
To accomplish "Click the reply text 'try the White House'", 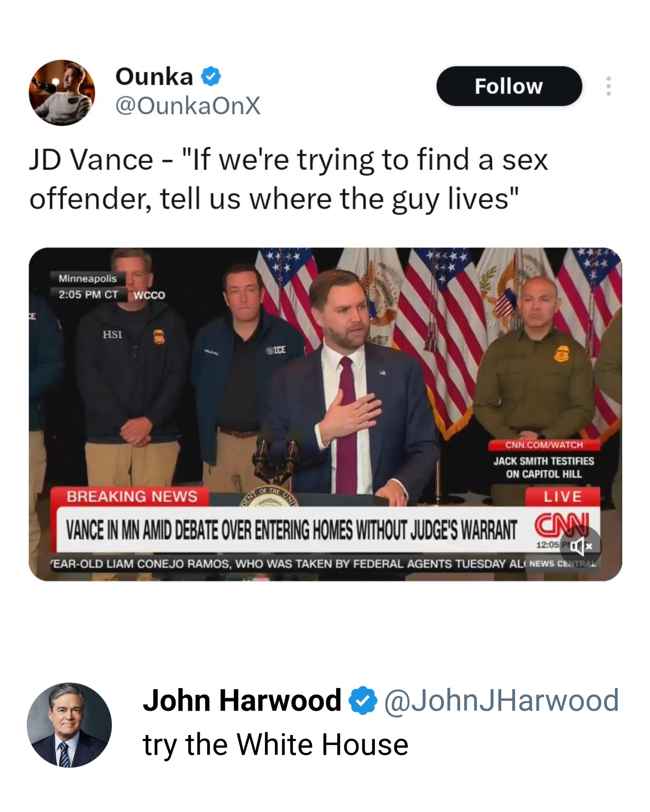I will coord(275,745).
